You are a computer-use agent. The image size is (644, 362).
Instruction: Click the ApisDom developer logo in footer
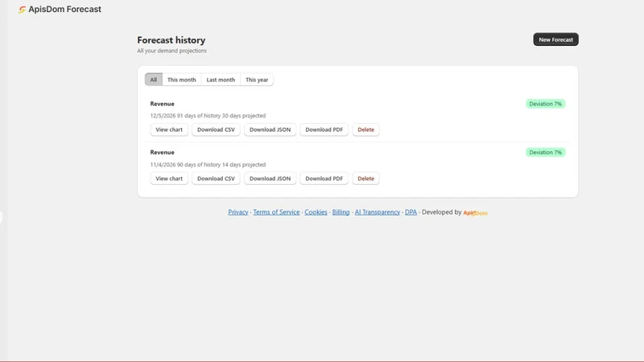[475, 212]
